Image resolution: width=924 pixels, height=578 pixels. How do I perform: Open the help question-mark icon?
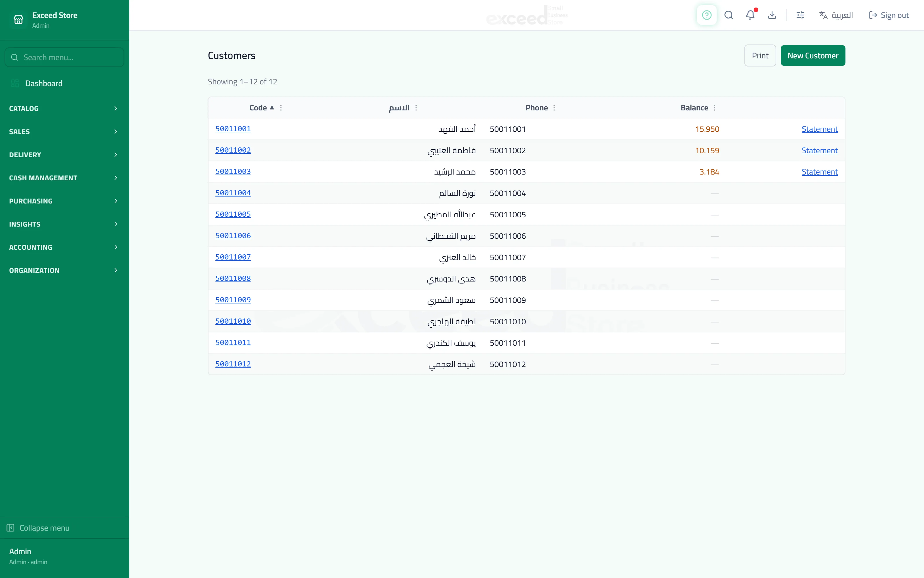point(706,15)
